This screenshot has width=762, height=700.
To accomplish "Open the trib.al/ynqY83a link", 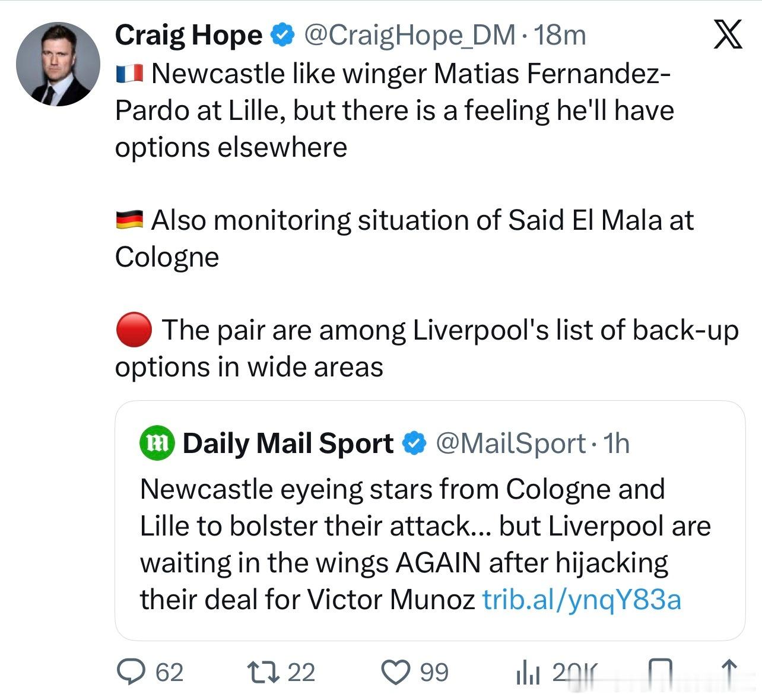I will pos(582,600).
